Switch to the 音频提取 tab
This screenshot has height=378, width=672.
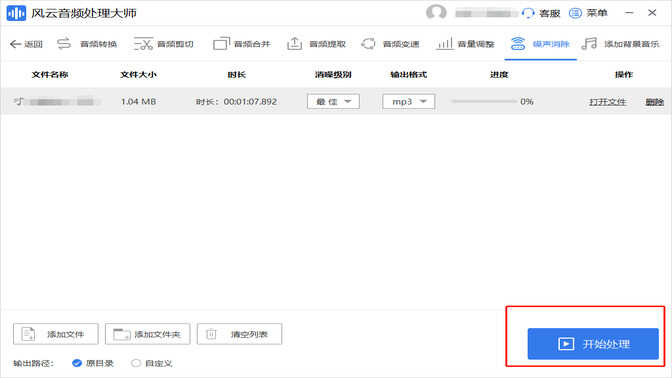(x=316, y=44)
